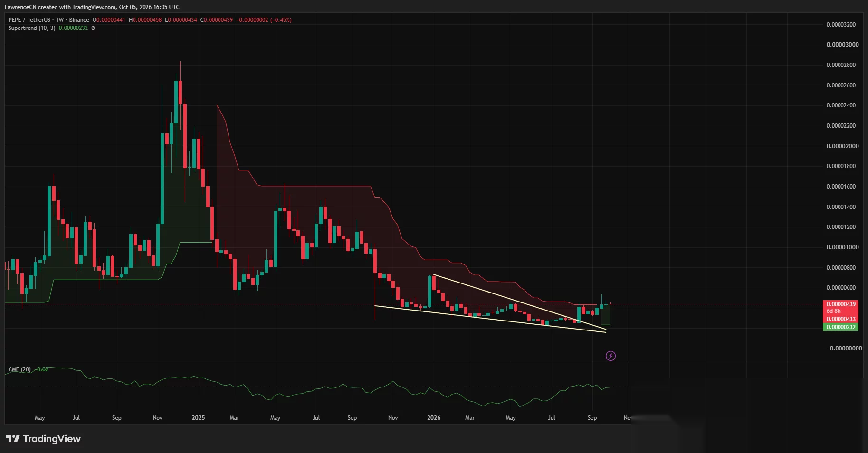Click the 2025 label on the time axis
Screen dimensions: 868x453
pos(198,418)
